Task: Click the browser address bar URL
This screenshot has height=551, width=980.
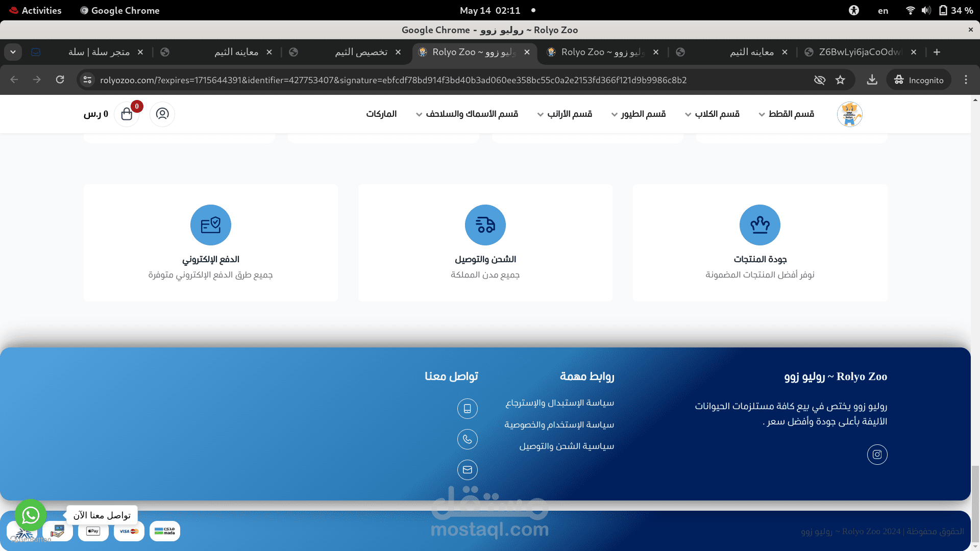Action: pos(393,80)
